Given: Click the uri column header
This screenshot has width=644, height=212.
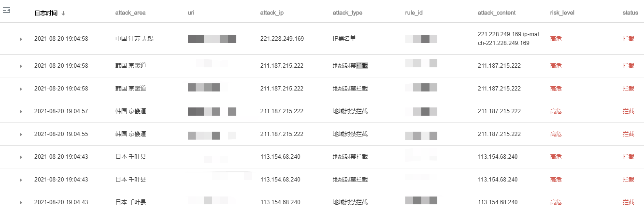Looking at the screenshot, I should pyautogui.click(x=191, y=13).
